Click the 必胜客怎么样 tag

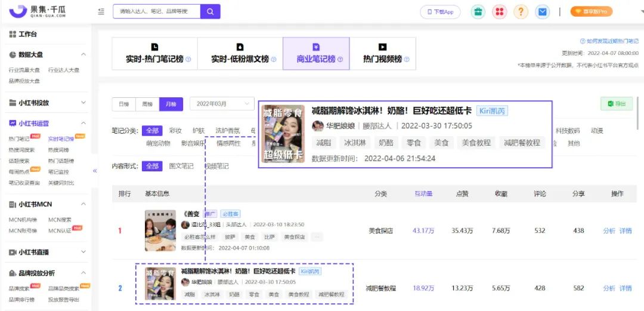click(x=199, y=237)
